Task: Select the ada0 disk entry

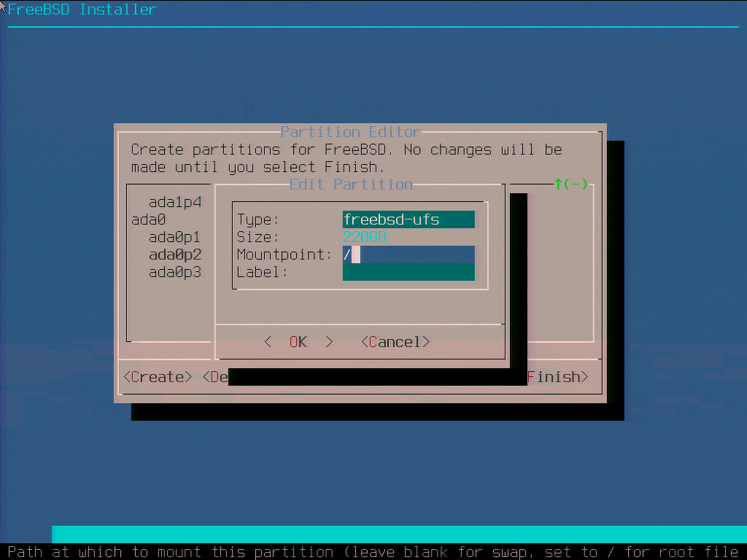Action: tap(149, 220)
